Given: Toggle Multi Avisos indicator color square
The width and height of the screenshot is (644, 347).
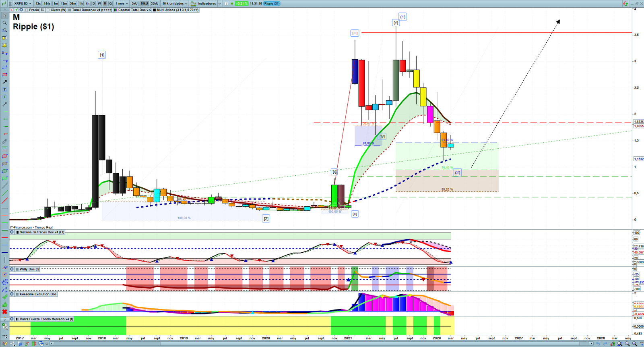Looking at the screenshot, I should [x=155, y=10].
